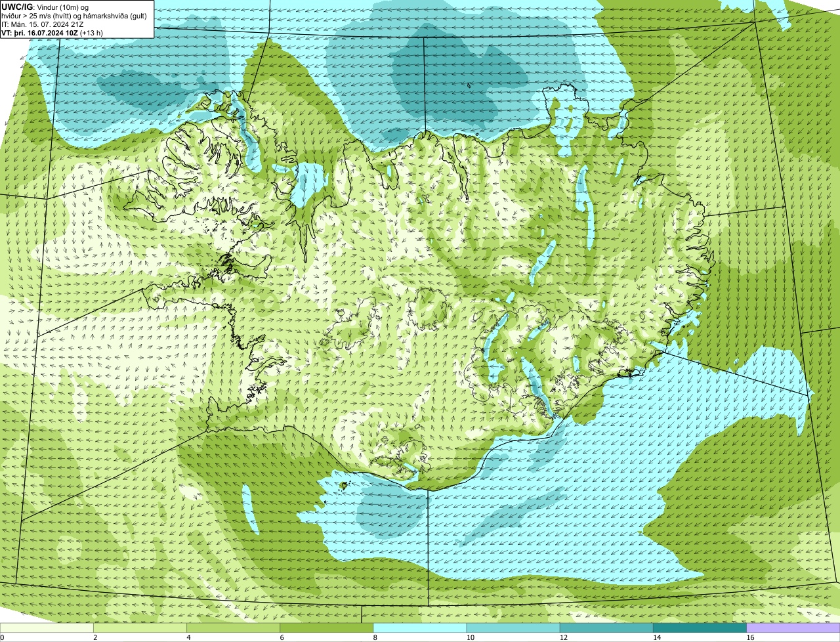
Task: Click the 'IT: Mán. 15. 07. 2024 21Z' line
Action: pos(41,24)
